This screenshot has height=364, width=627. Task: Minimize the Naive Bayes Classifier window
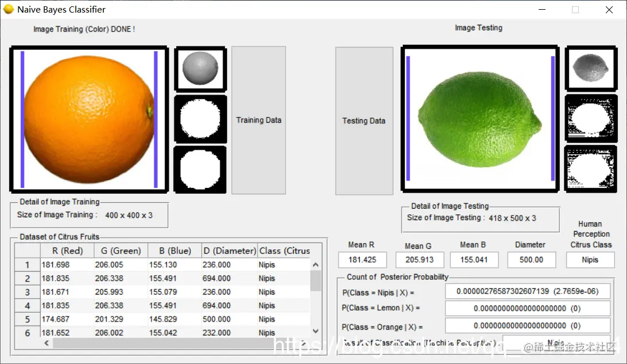click(x=542, y=9)
